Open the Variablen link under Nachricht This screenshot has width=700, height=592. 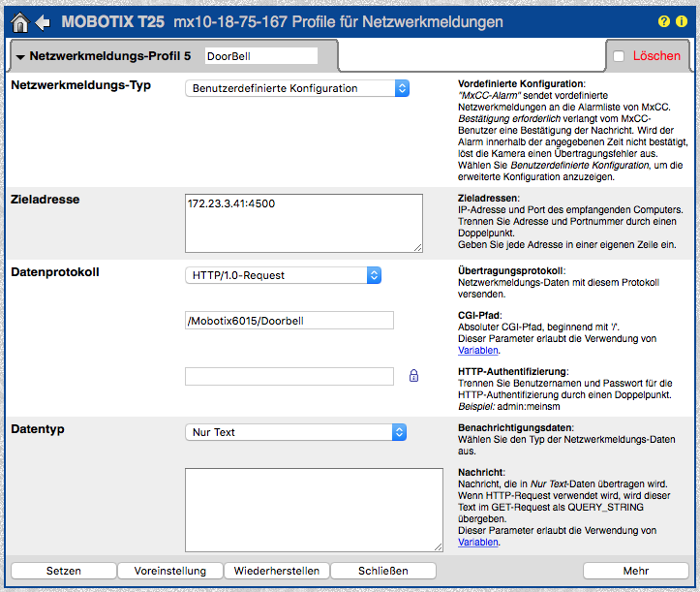478,543
